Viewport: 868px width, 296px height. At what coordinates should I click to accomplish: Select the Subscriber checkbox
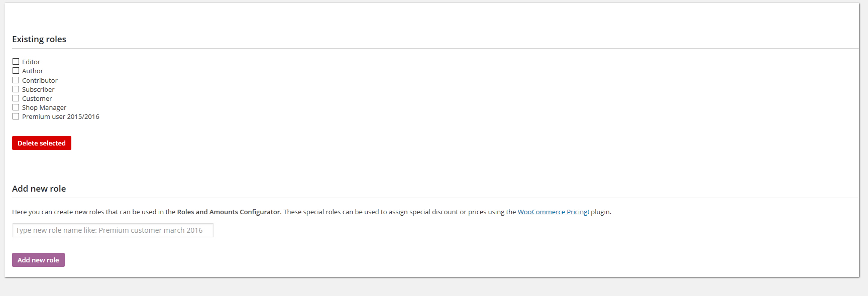pos(16,89)
